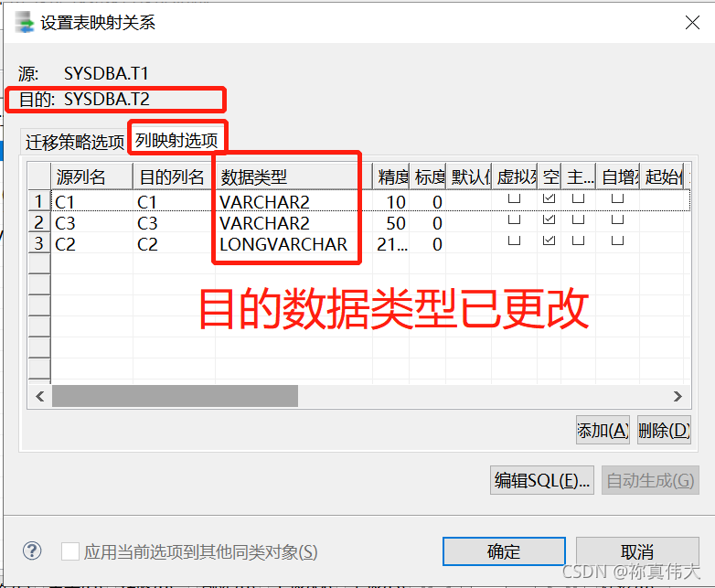Image resolution: width=715 pixels, height=588 pixels.
Task: Click the 目的列名 column header
Action: [175, 176]
